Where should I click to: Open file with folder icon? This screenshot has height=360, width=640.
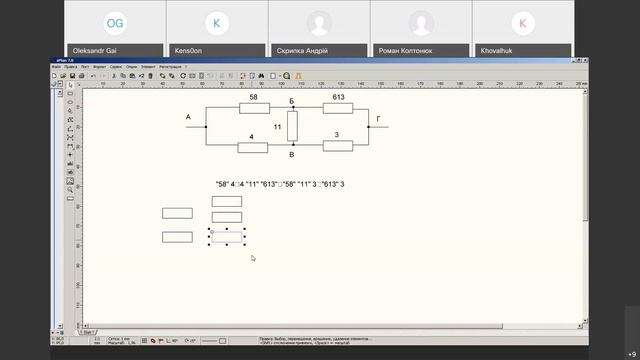63,76
